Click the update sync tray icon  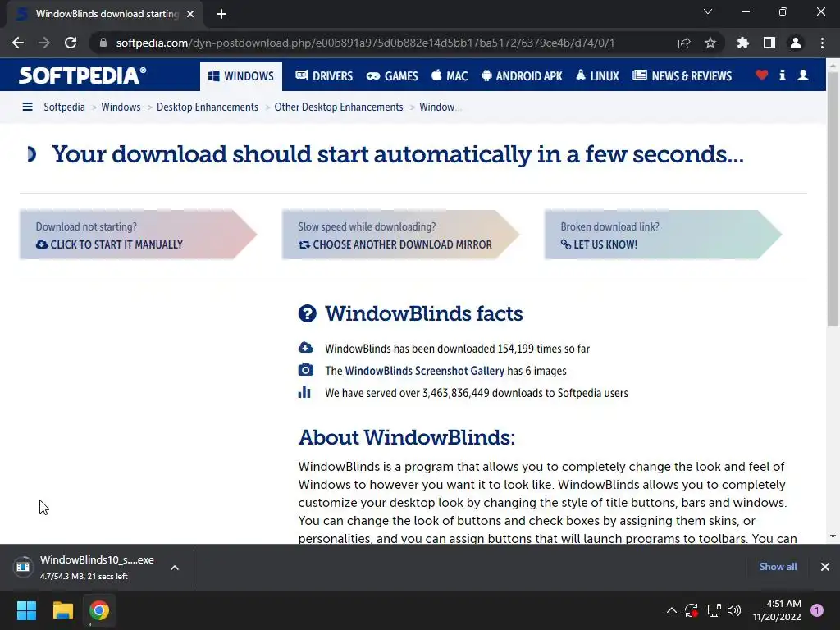691,610
